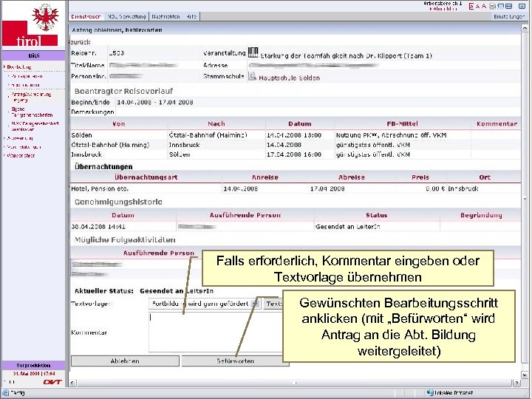Click the Lokales Intranet status bar zone
Image resolution: width=532 pixels, height=399 pixels.
tap(450, 393)
